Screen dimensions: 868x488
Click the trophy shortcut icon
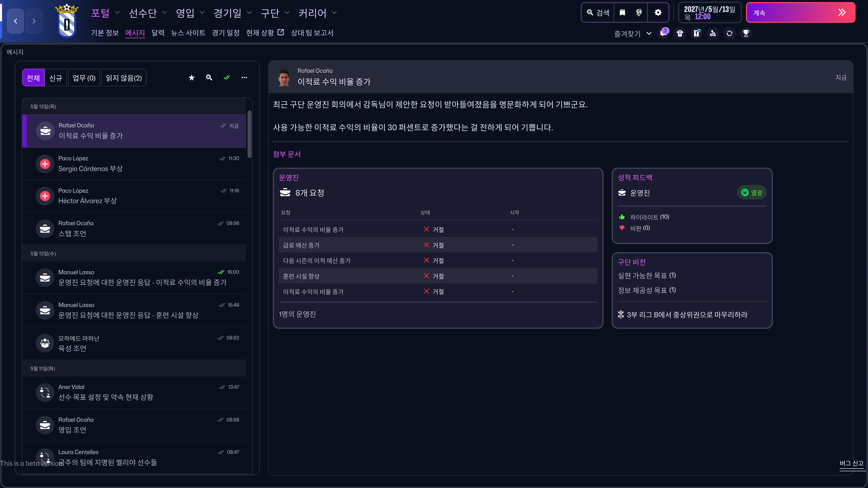[746, 33]
